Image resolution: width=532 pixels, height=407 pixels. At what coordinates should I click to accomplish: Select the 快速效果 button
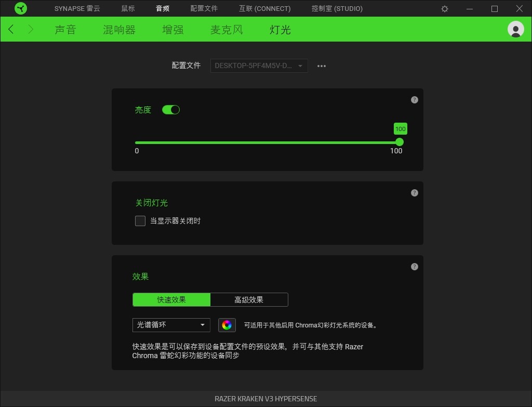(x=171, y=300)
